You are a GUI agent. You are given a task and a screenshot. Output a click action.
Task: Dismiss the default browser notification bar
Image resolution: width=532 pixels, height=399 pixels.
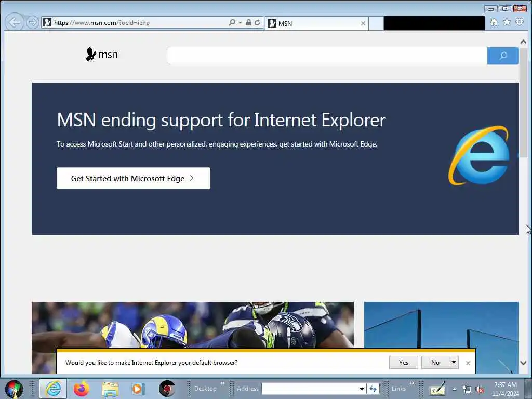point(468,363)
